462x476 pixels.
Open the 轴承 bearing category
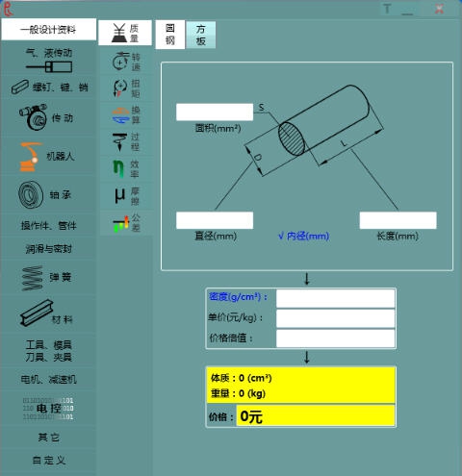tap(48, 194)
